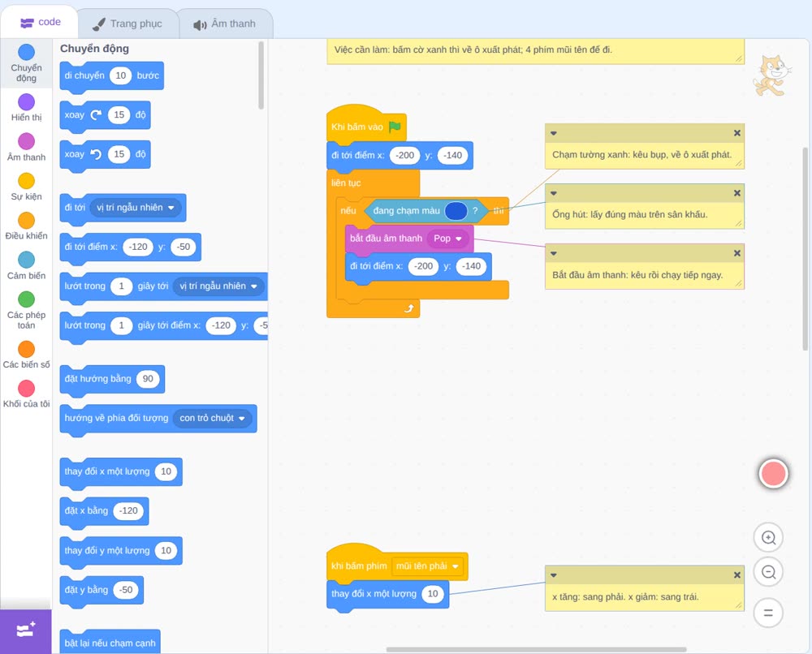The image size is (812, 654).
Task: Switch to the Trang phục costumes tab
Action: point(127,24)
